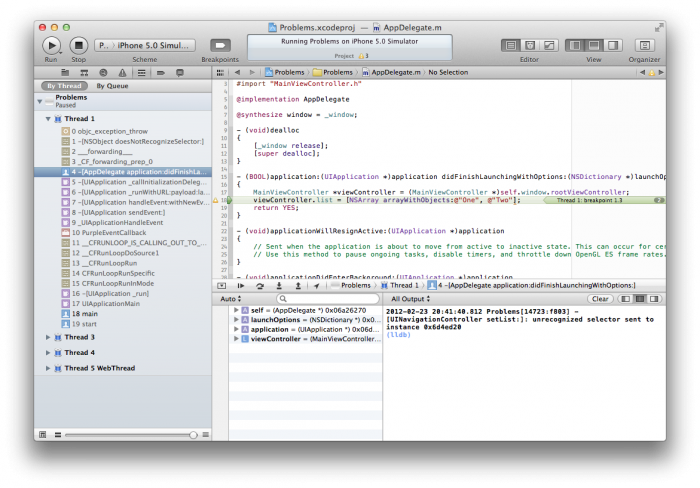Hide the debug area toggle icon
Viewport: 700px width, 488px height.
[222, 286]
